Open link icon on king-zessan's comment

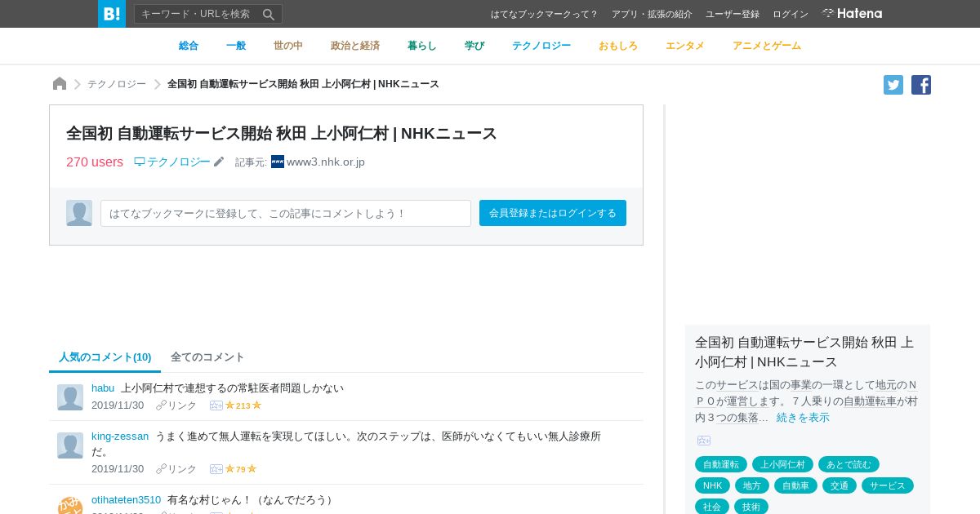coord(176,469)
